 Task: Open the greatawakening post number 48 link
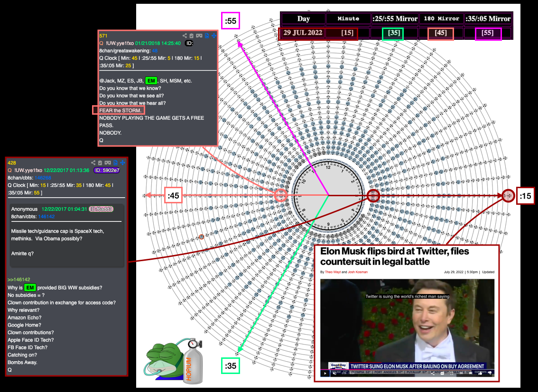pos(155,51)
